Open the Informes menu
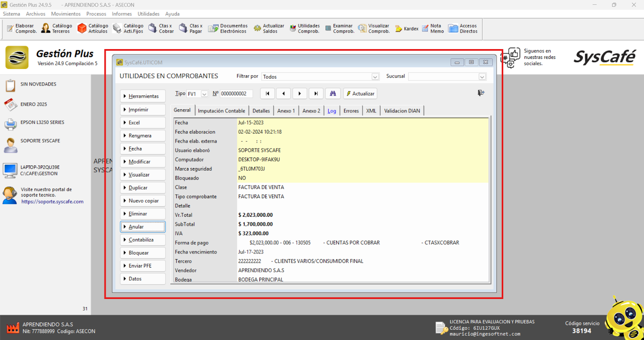Image resolution: width=644 pixels, height=340 pixels. point(122,14)
